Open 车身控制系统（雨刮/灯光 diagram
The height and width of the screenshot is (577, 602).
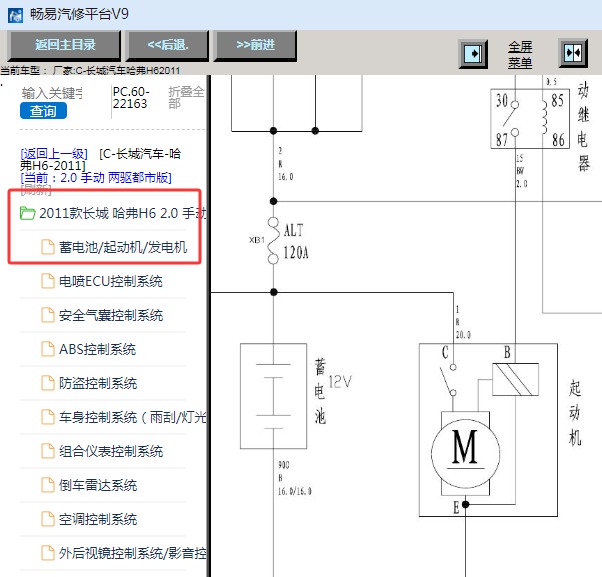[132, 417]
